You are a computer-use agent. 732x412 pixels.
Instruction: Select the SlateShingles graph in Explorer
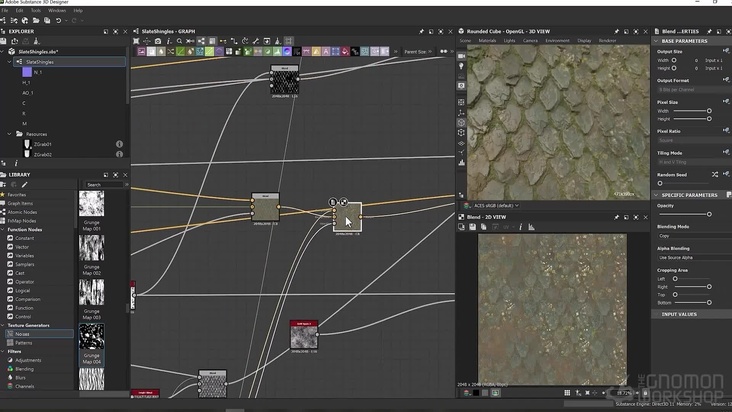pyautogui.click(x=70, y=62)
